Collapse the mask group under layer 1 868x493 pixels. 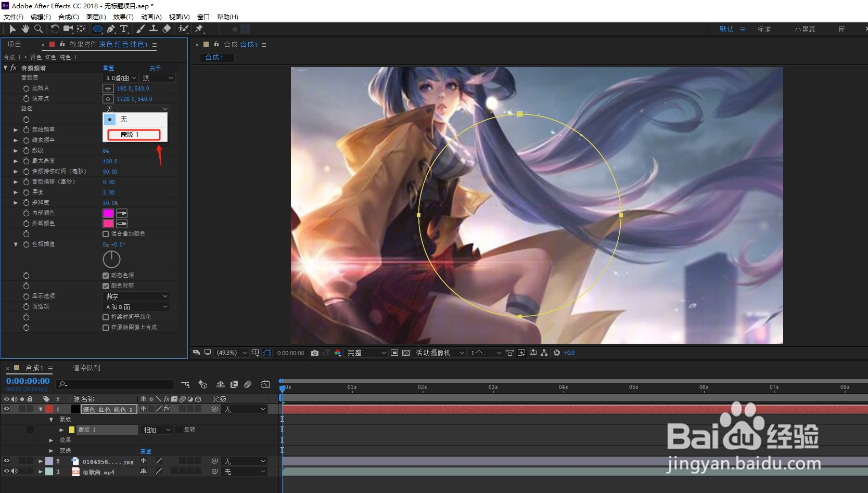[51, 419]
